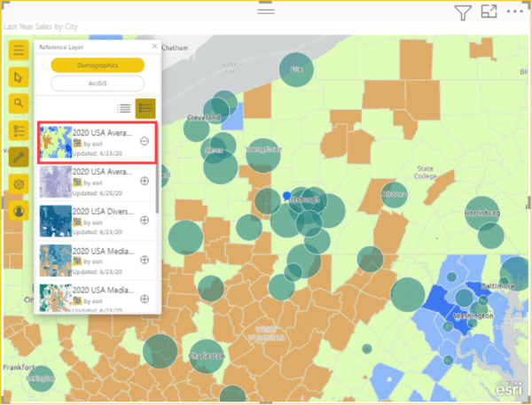Click the analysis tools wrench icon
This screenshot has height=405, width=532.
(19, 158)
